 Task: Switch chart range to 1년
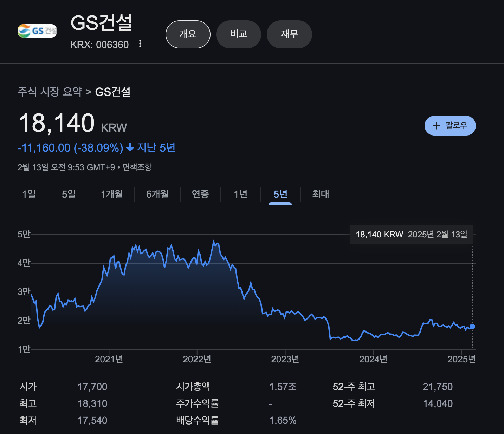point(241,194)
